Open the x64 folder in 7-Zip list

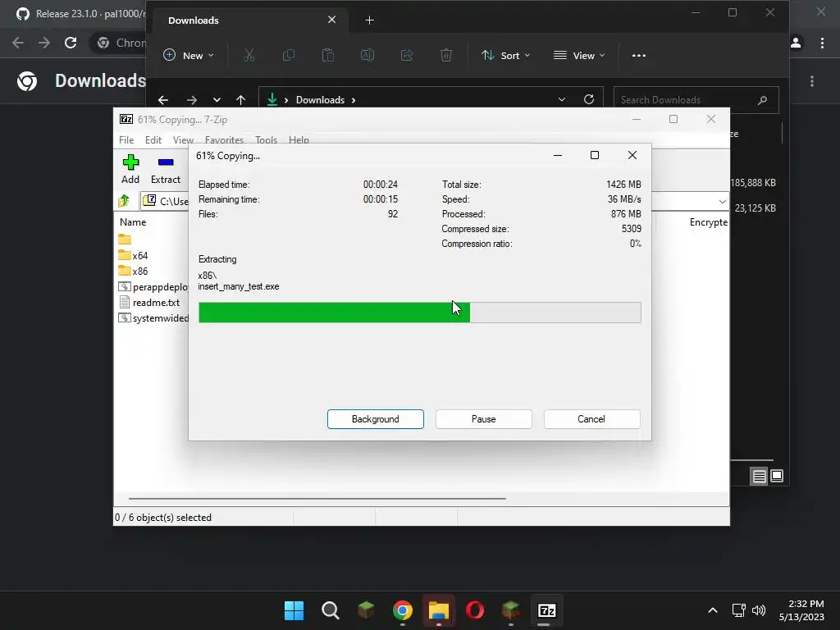click(139, 256)
